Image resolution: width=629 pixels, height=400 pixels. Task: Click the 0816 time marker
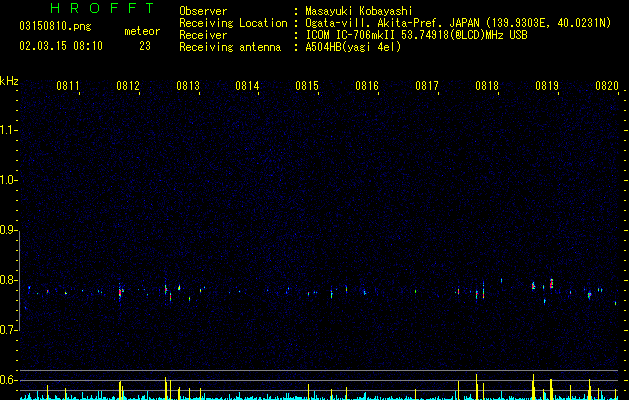coord(367,86)
